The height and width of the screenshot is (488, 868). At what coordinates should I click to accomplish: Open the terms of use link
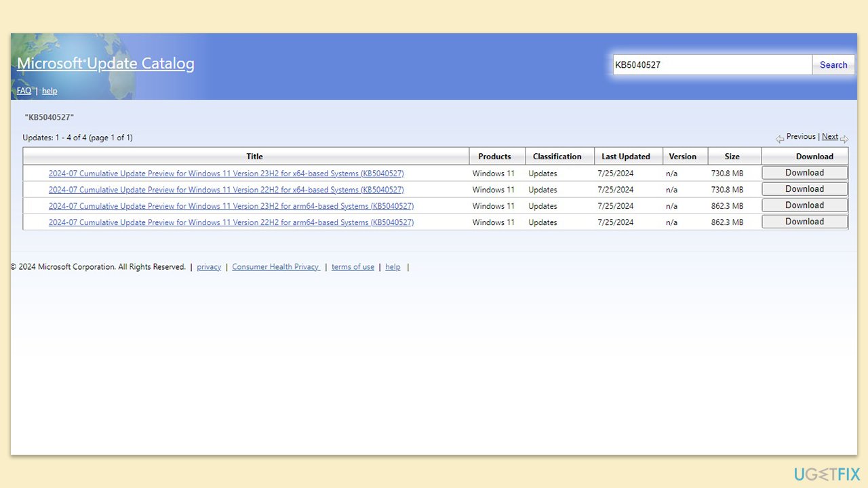pos(353,267)
